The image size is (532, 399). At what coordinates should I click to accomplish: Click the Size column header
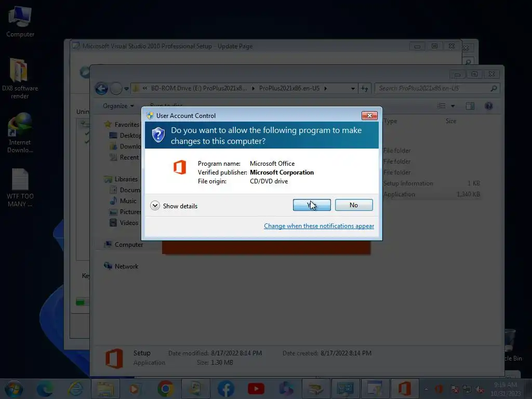click(x=450, y=121)
